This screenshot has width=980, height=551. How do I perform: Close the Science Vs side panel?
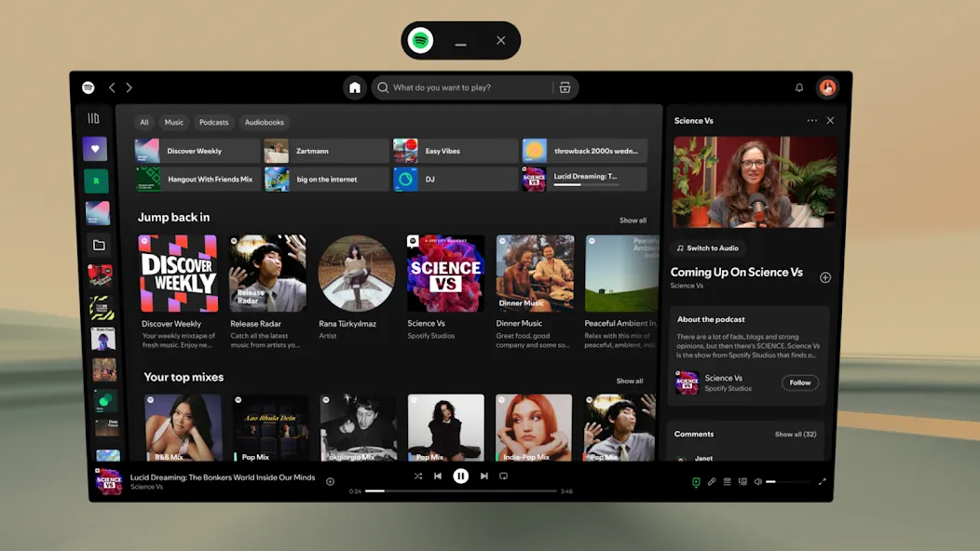(x=830, y=121)
